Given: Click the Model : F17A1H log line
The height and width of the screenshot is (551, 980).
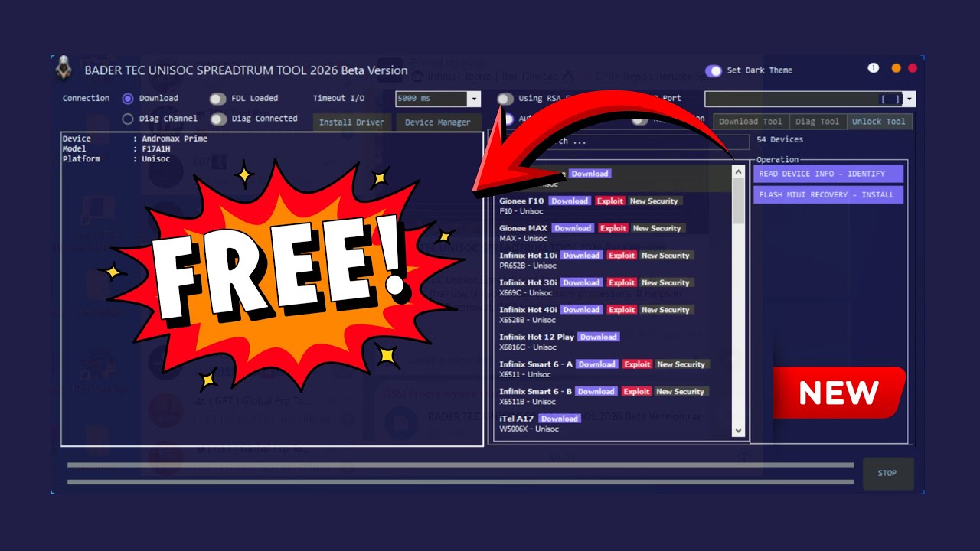Looking at the screenshot, I should click(116, 149).
